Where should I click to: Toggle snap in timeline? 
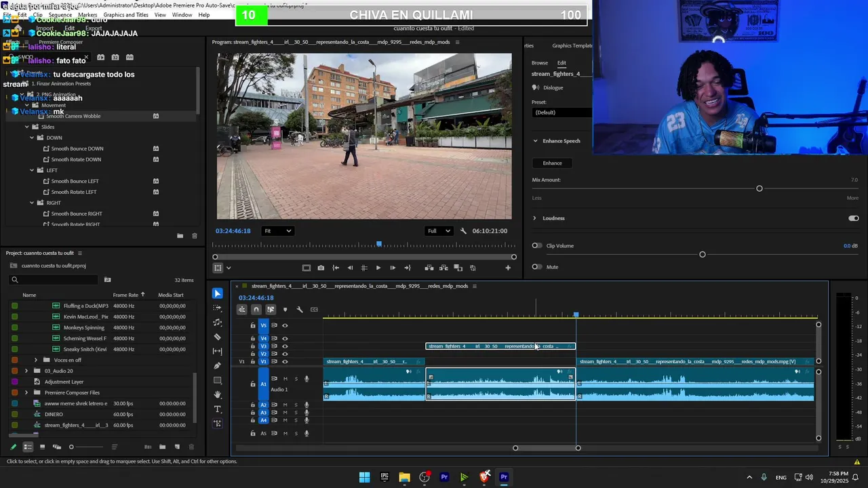coord(256,310)
